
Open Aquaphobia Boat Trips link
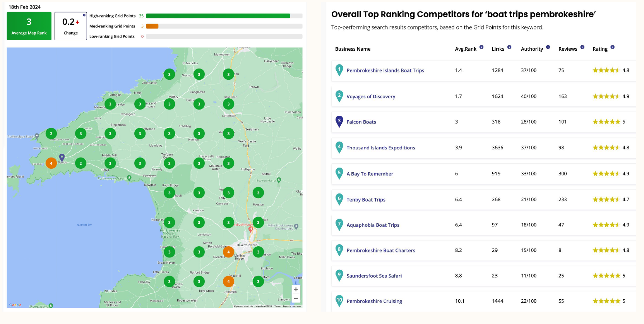pyautogui.click(x=373, y=225)
